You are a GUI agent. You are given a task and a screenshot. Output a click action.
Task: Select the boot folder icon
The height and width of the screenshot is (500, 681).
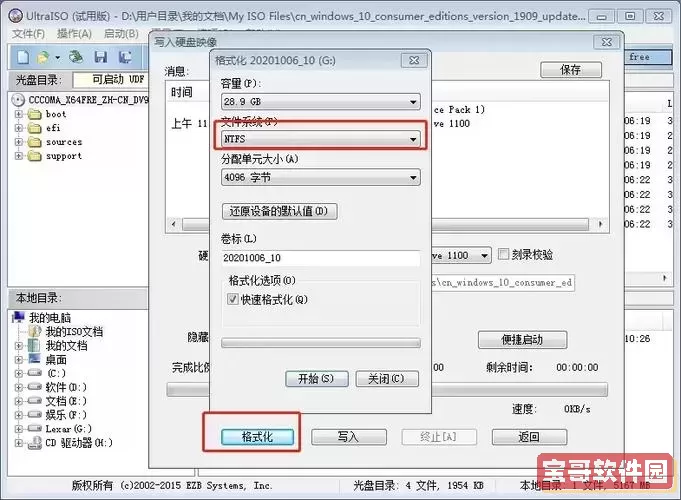(x=34, y=115)
